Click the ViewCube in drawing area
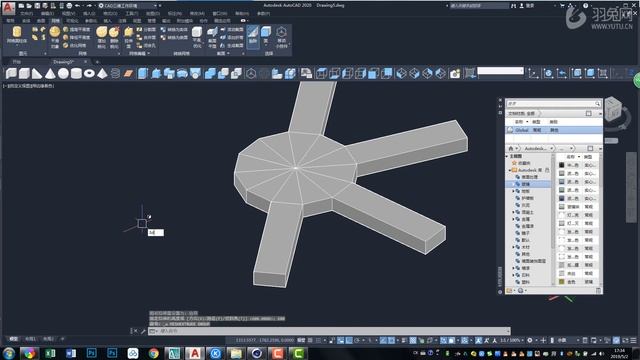 613,109
